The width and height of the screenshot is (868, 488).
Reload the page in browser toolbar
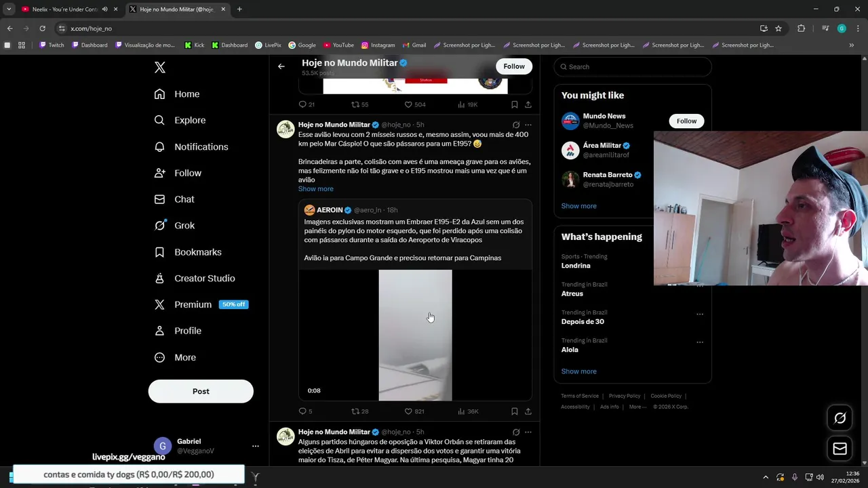[42, 28]
